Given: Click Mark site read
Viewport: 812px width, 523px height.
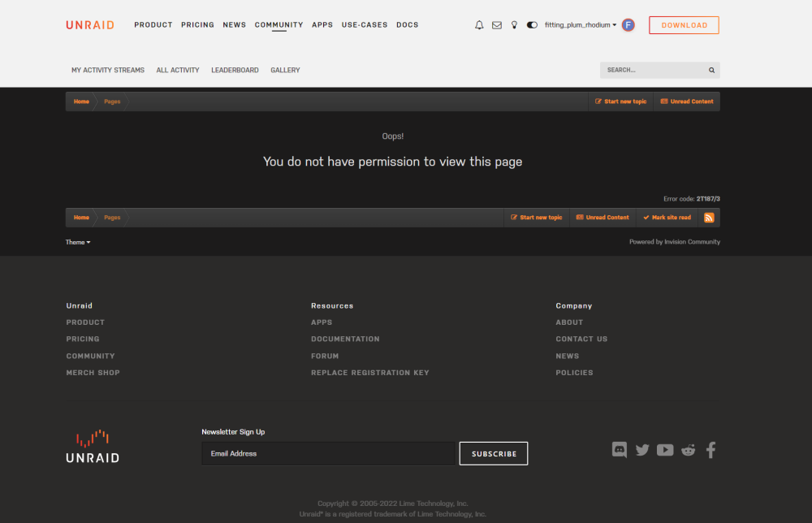Looking at the screenshot, I should [x=667, y=218].
